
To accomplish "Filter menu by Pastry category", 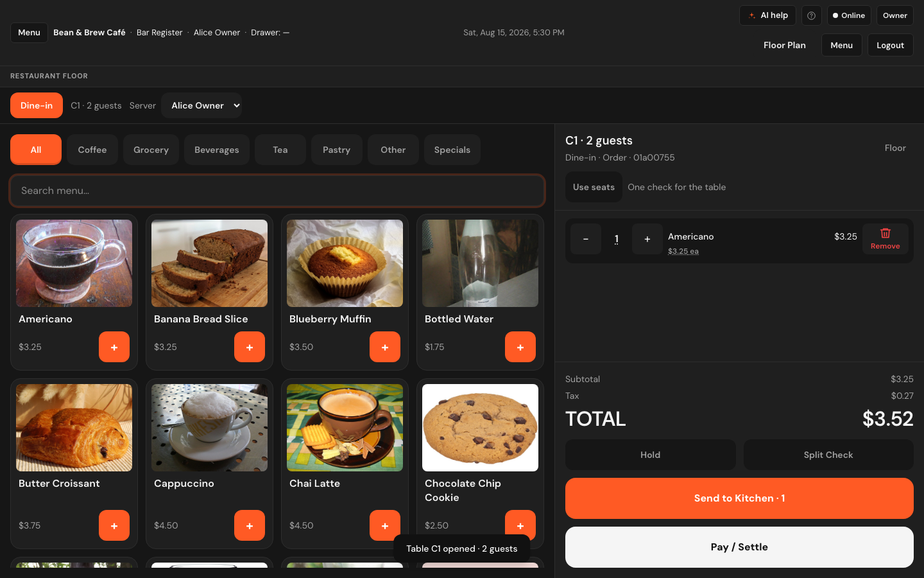I will tap(337, 150).
